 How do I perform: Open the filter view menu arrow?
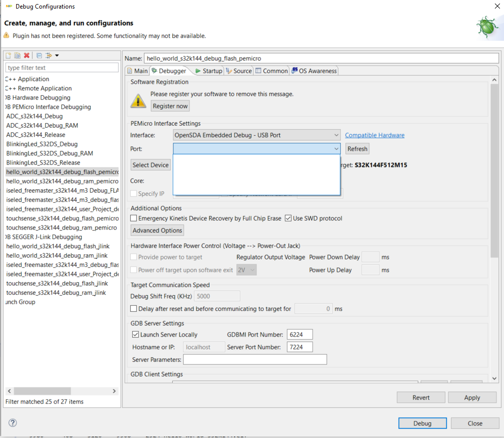coord(57,56)
